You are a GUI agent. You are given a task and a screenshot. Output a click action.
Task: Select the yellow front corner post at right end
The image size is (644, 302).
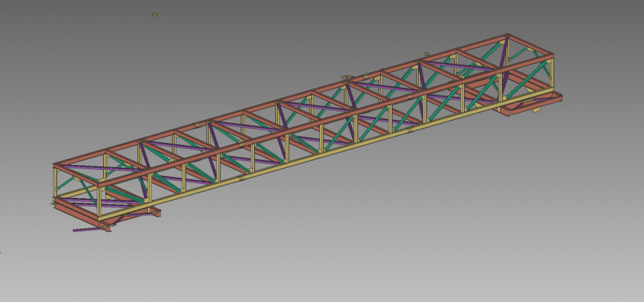click(x=551, y=75)
